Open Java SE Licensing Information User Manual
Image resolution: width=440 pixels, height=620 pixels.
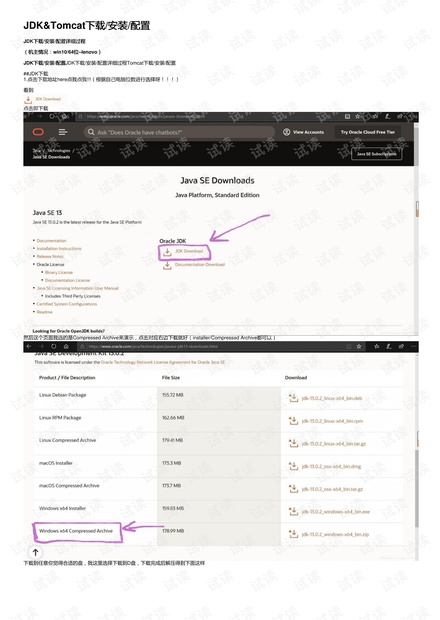pos(77,288)
